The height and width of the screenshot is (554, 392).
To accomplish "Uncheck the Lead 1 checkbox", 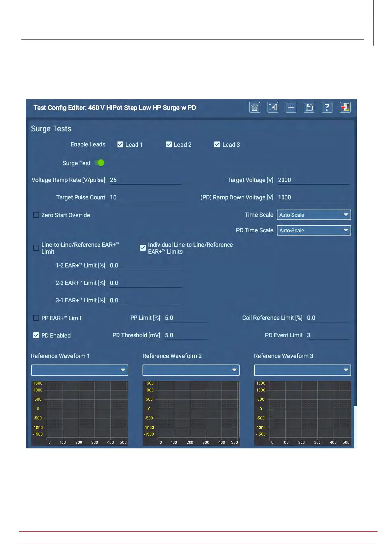I will click(120, 144).
